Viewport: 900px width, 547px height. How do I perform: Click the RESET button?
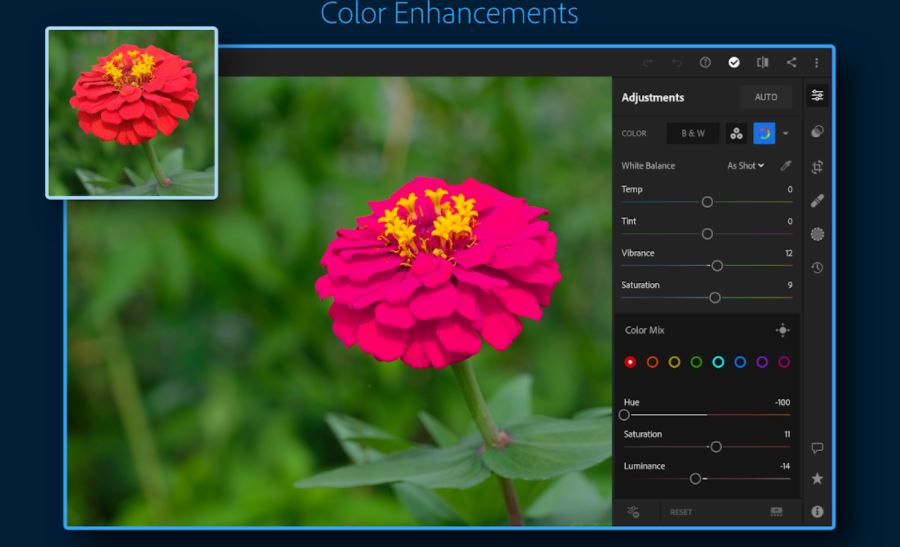681,512
